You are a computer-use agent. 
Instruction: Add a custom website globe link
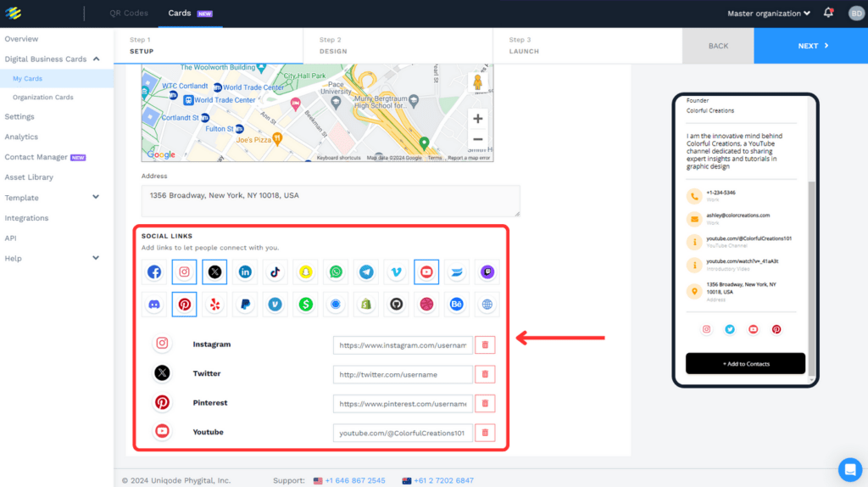click(x=487, y=305)
